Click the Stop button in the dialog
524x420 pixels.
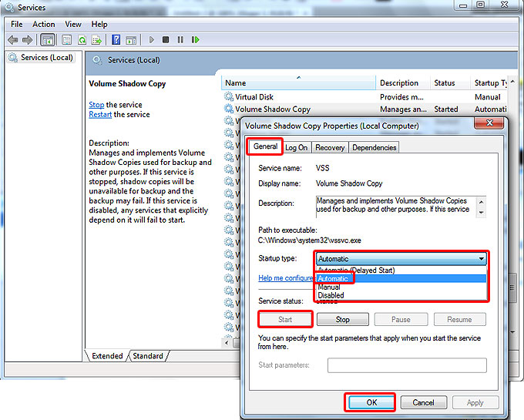[x=343, y=319]
